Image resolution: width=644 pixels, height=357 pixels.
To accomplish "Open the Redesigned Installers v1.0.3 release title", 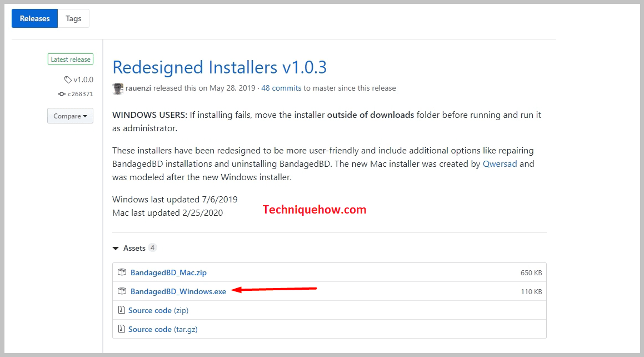I will (x=219, y=67).
